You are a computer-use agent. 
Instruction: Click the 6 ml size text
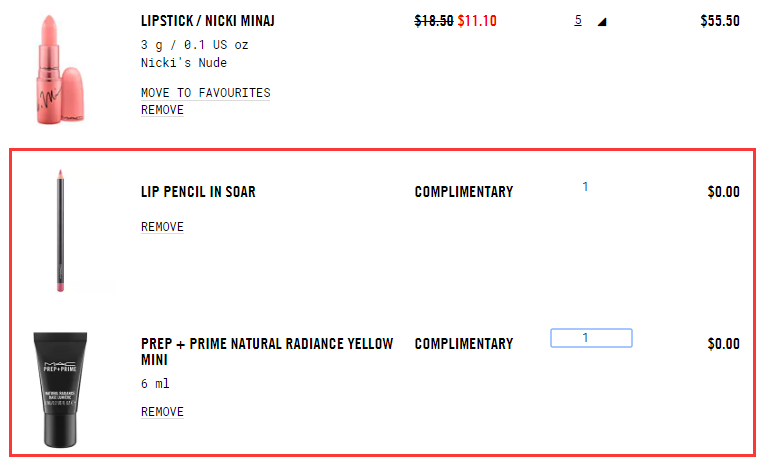[155, 383]
